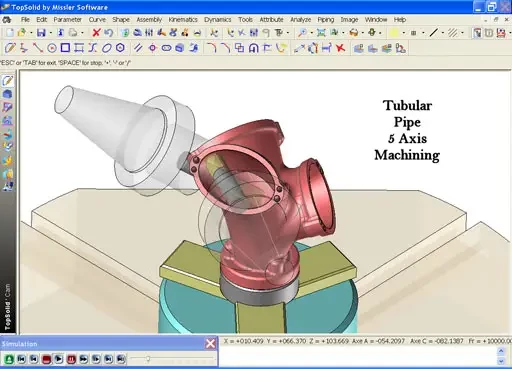Image resolution: width=512 pixels, height=369 pixels.
Task: Click the hatched lines pattern icon
Action: pyautogui.click(x=453, y=33)
